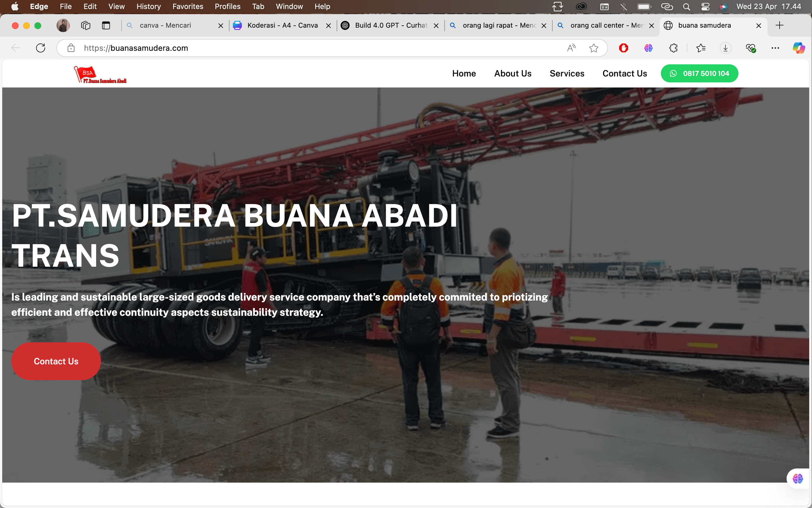Go back using the back arrow
The height and width of the screenshot is (508, 812).
pyautogui.click(x=16, y=48)
